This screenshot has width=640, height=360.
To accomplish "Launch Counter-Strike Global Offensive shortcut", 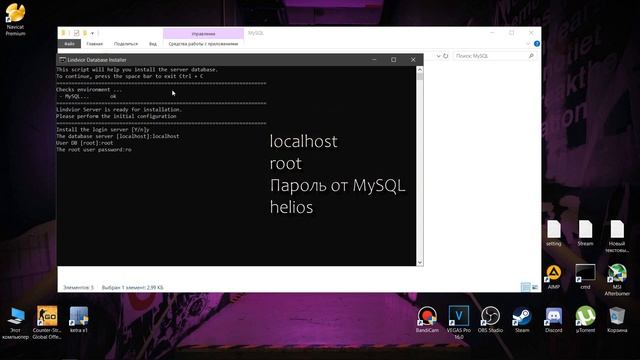I will pos(47,323).
